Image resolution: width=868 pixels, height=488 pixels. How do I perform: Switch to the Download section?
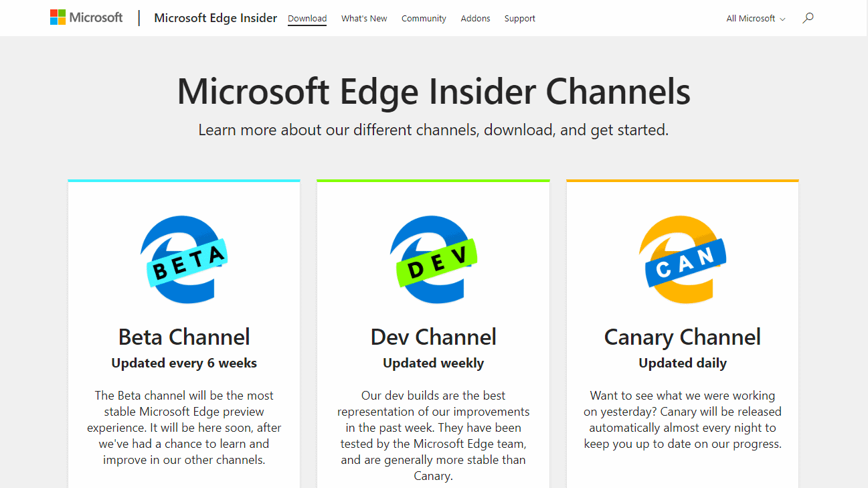coord(307,18)
